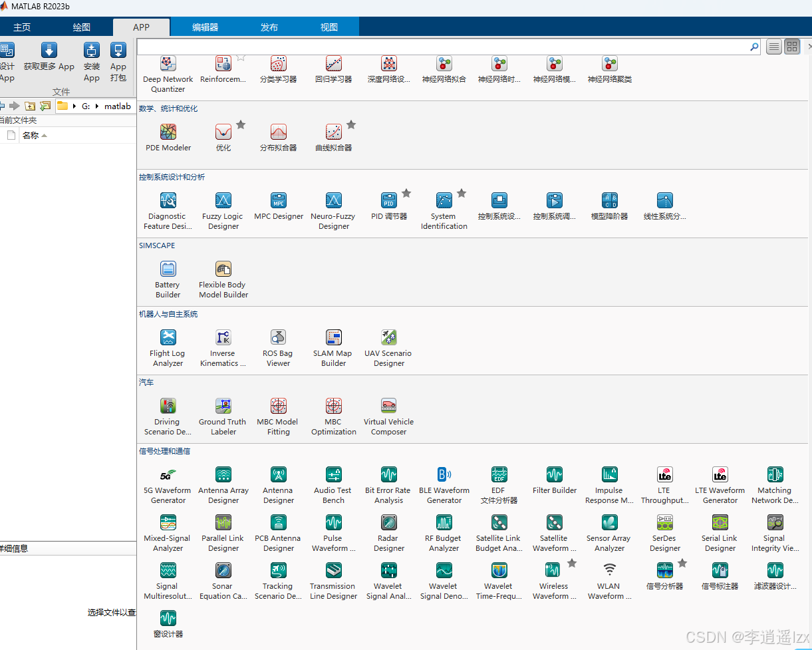Launch the UAV Scenario Designer app

[x=389, y=348]
